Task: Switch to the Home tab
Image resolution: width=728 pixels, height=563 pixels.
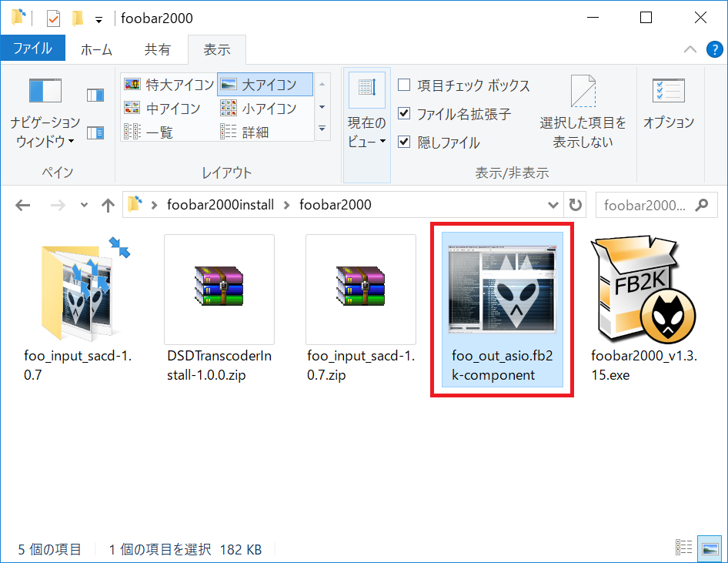Action: pos(96,49)
